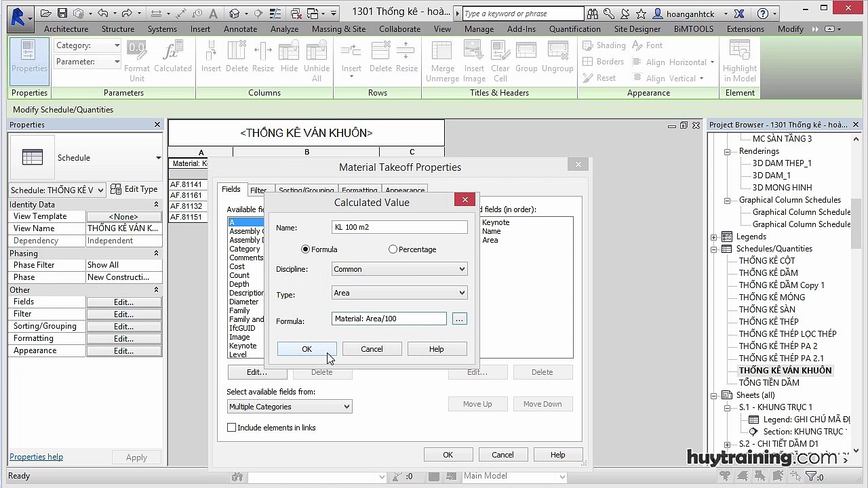This screenshot has width=868, height=488.
Task: Click the Shading appearance button
Action: coord(603,45)
